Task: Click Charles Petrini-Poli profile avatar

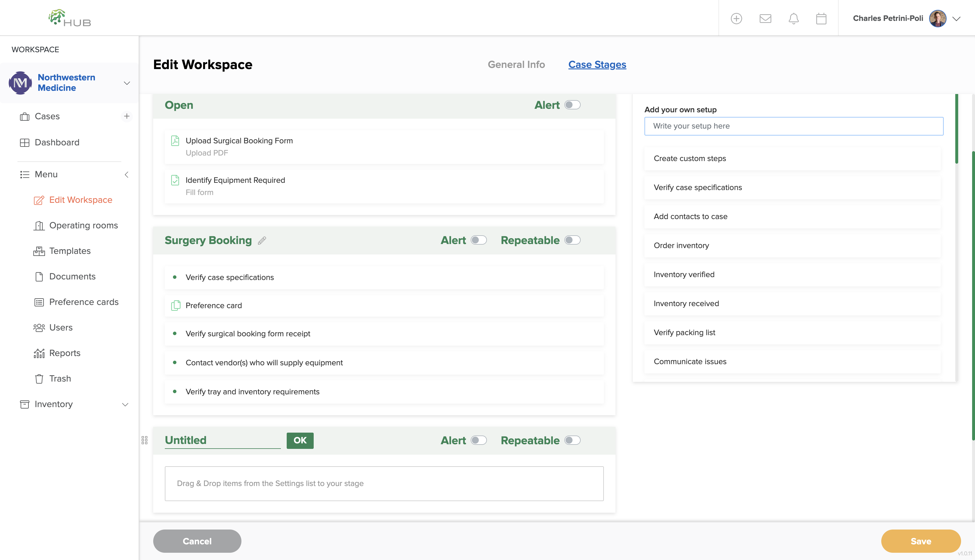Action: (938, 19)
